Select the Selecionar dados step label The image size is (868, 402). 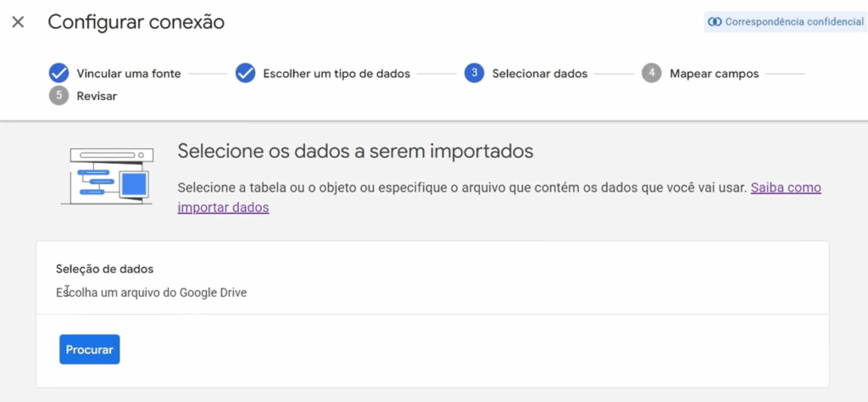pos(540,74)
